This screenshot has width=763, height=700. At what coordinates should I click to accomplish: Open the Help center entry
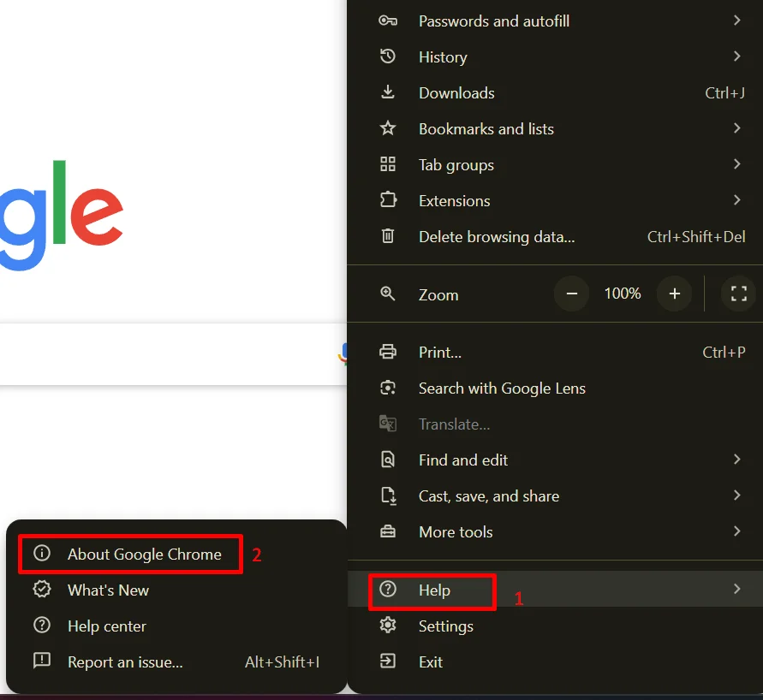click(107, 626)
